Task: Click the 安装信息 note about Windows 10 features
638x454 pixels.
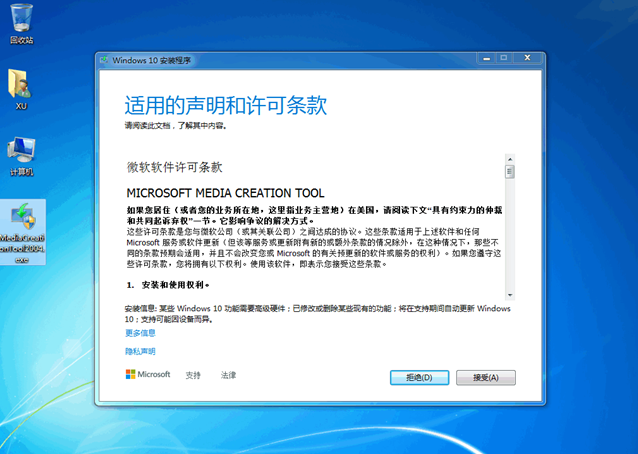Action: pyautogui.click(x=317, y=314)
